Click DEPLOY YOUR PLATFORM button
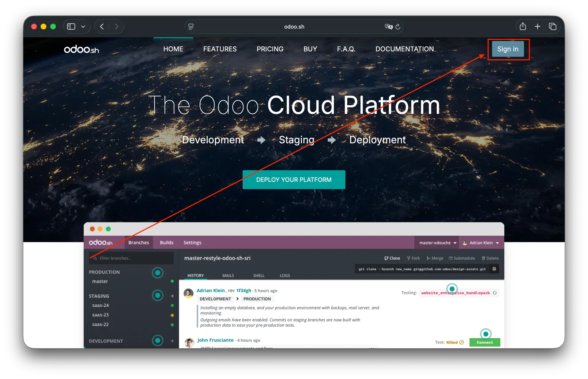The image size is (588, 379). pos(294,180)
